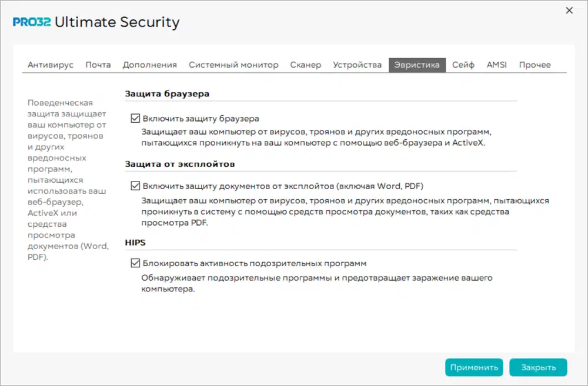Open the Сканер tab

[x=305, y=65]
